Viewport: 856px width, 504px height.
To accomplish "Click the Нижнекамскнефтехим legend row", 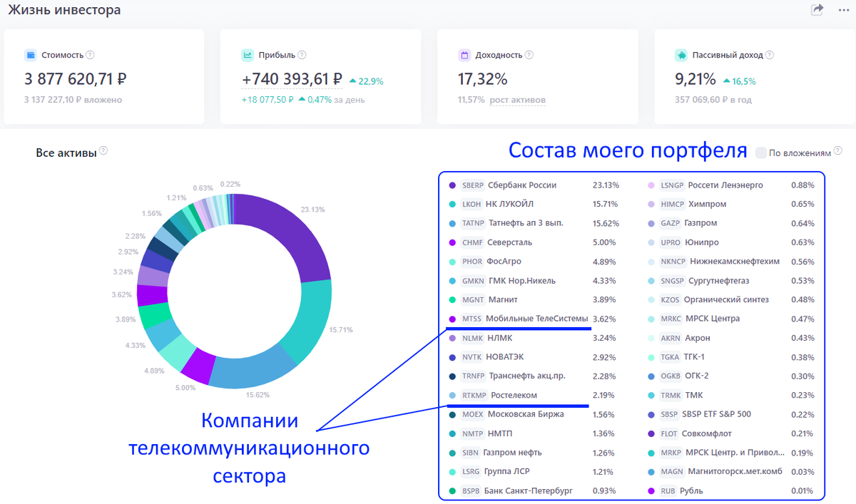I will [x=732, y=261].
